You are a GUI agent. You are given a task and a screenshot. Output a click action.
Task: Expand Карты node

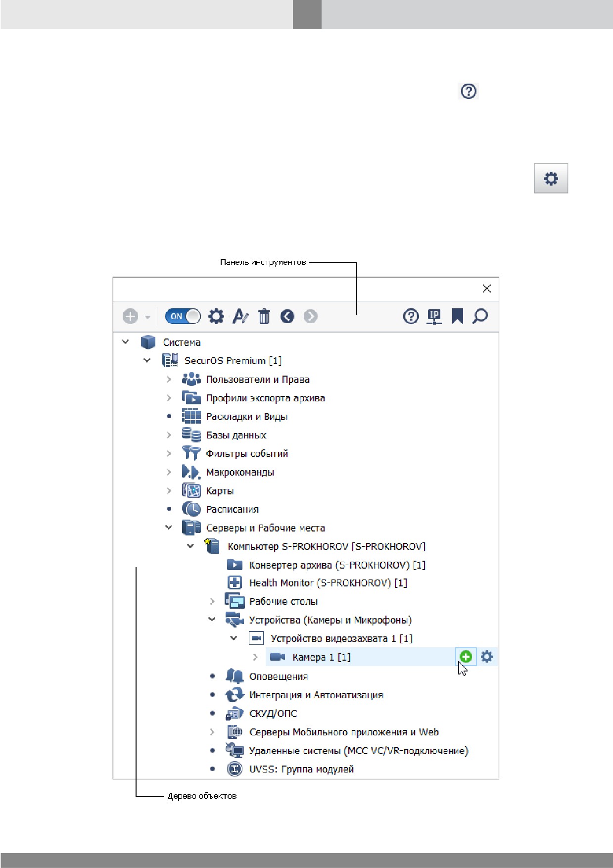169,491
